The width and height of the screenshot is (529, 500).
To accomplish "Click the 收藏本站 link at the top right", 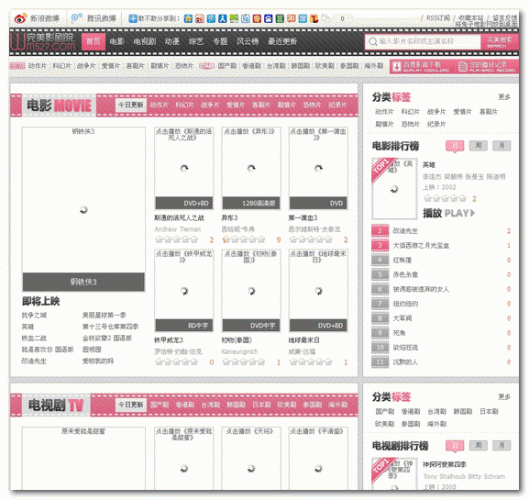I will click(x=471, y=18).
